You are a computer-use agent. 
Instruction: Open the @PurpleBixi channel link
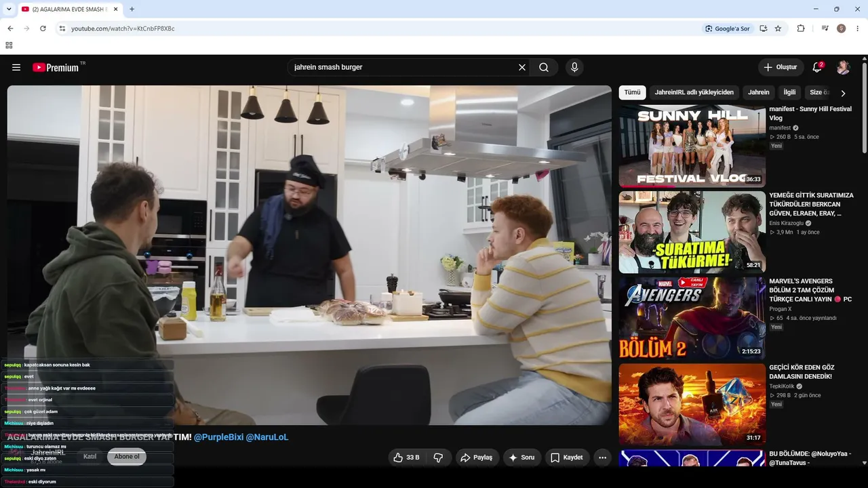218,437
